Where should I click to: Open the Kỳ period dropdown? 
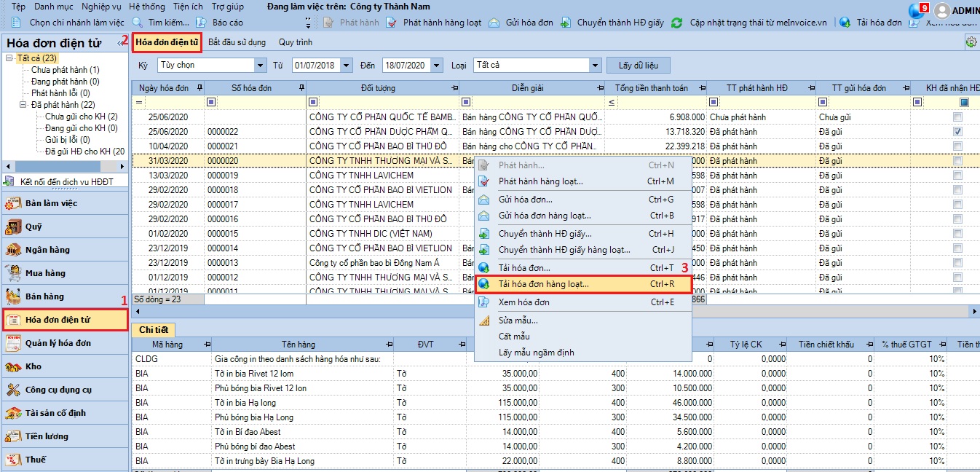click(x=261, y=66)
